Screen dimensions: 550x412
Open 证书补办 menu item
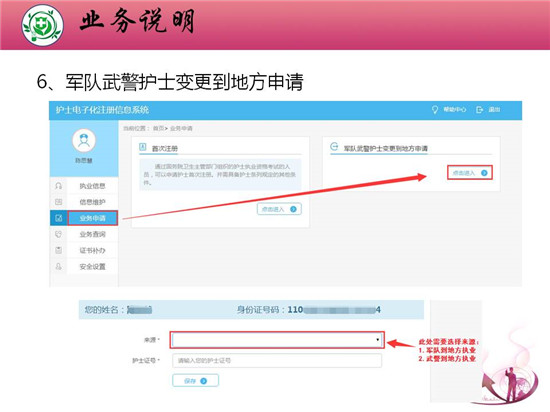[x=93, y=250]
